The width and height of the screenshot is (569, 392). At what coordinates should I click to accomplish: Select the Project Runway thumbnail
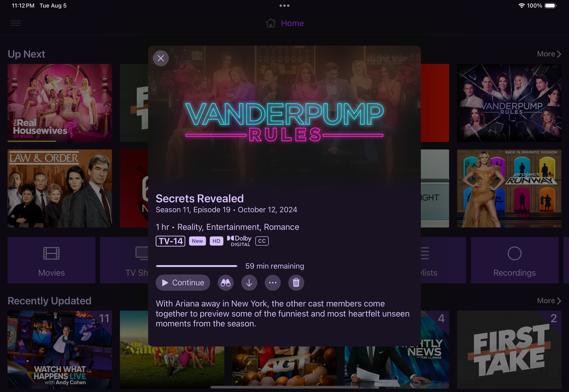pos(509,188)
